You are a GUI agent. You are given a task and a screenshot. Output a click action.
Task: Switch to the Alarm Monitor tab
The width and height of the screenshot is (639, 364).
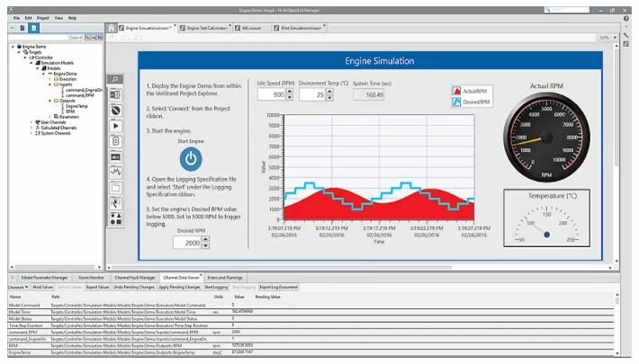pyautogui.click(x=91, y=278)
